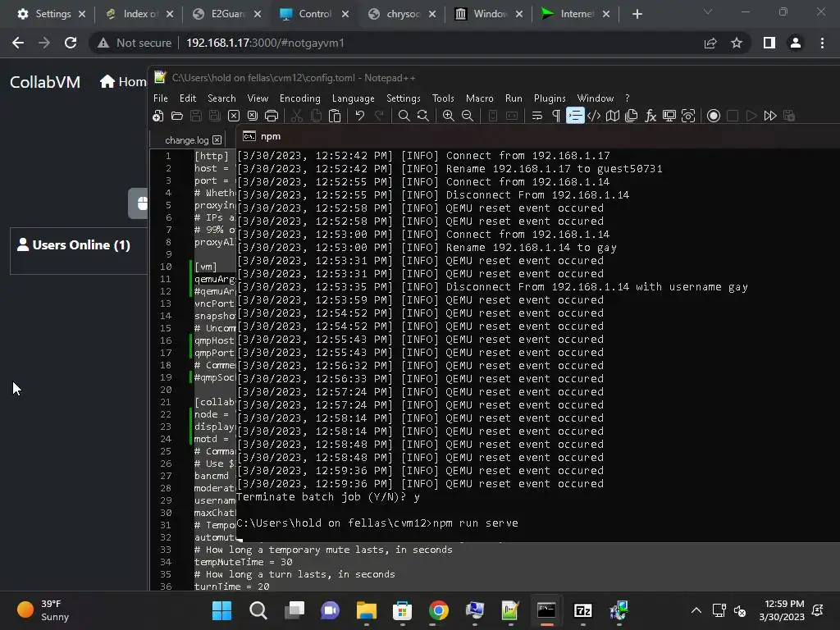Screen dimensions: 840x630
Task: Click the address bar URL field
Action: click(265, 43)
